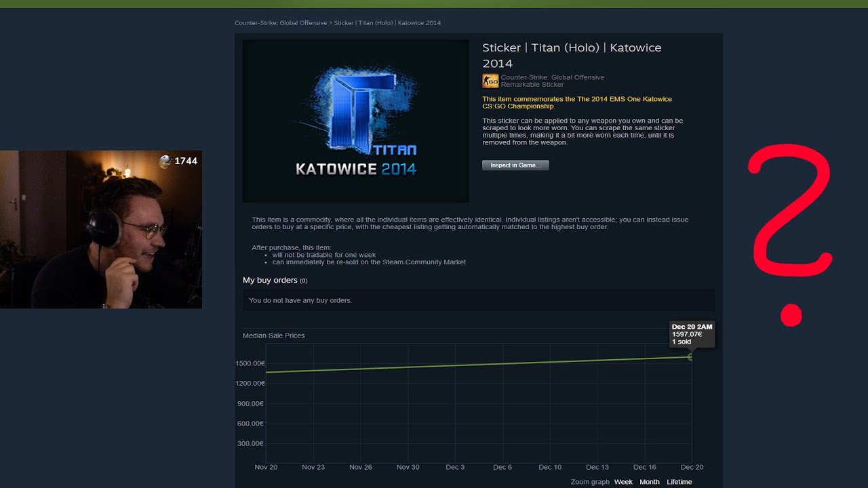The height and width of the screenshot is (488, 868).
Task: Click the 600.00€ axis label
Action: point(252,424)
